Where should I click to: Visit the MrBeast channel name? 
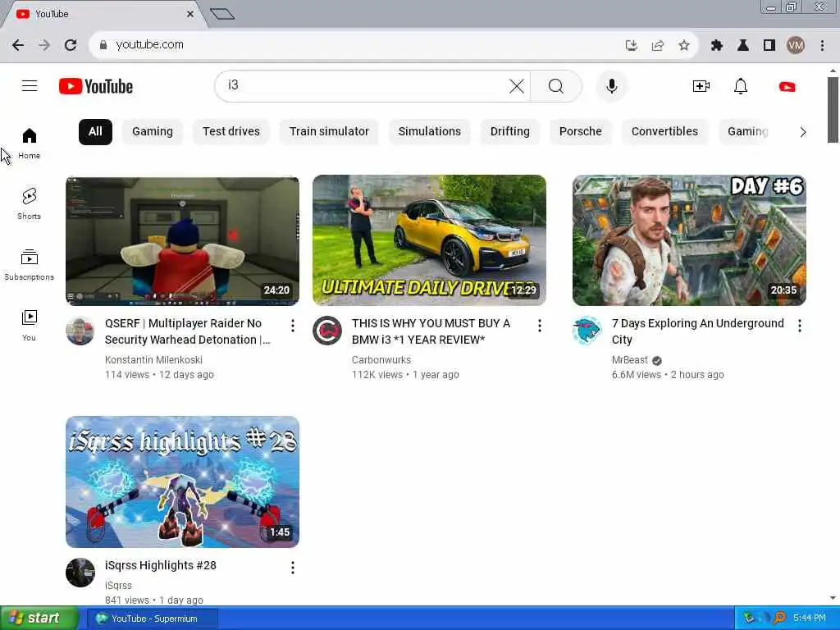pyautogui.click(x=629, y=360)
